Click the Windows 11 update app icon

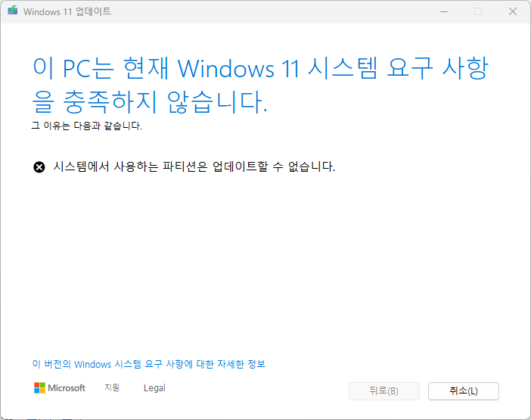[x=13, y=11]
